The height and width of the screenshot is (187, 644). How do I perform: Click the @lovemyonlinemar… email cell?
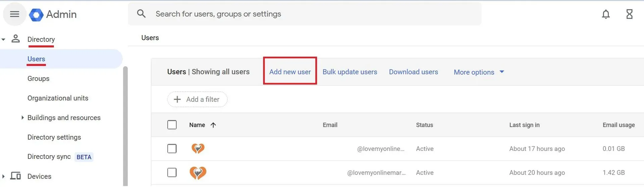click(376, 173)
